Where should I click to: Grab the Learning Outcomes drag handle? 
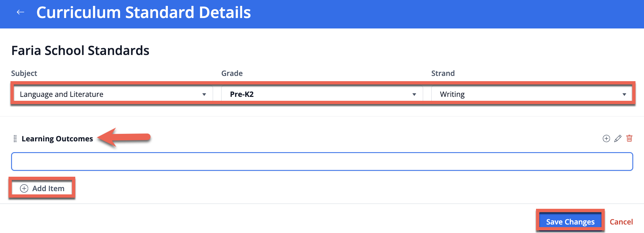click(x=15, y=139)
